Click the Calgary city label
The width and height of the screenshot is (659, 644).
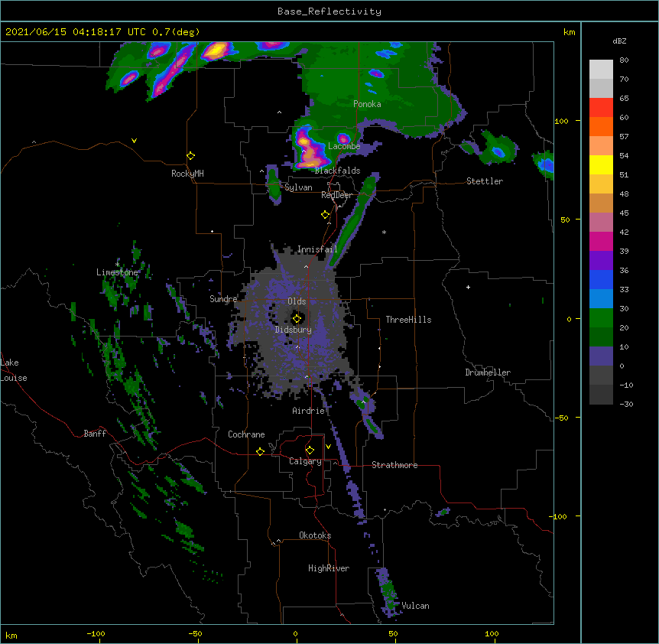(305, 461)
